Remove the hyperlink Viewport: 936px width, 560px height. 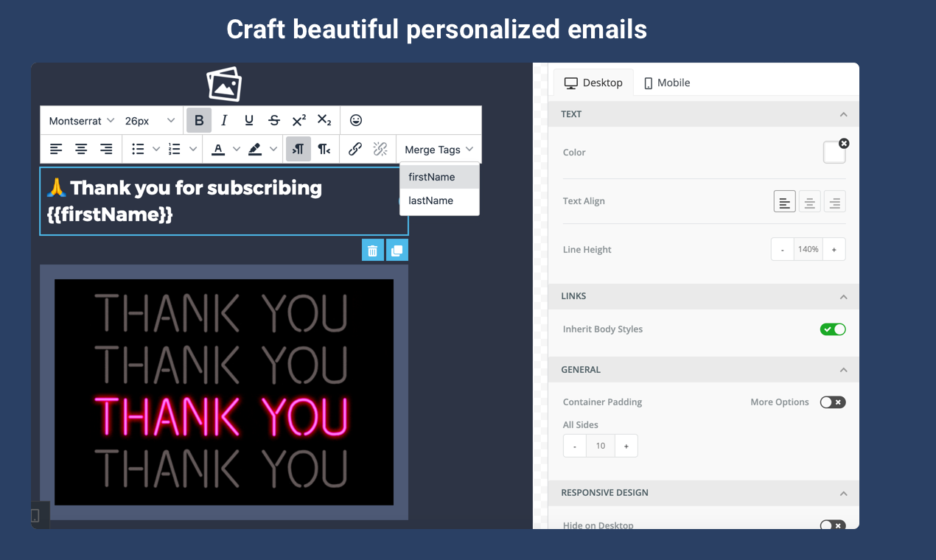pos(380,149)
